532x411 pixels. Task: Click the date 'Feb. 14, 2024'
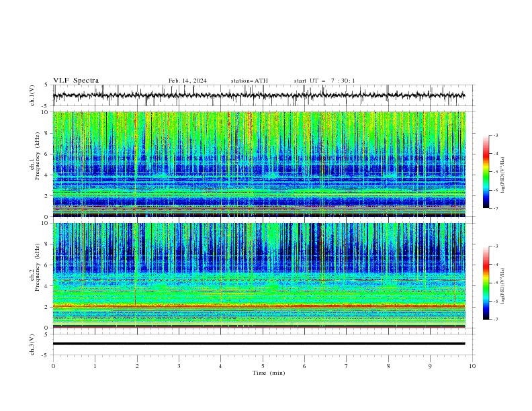(187, 81)
